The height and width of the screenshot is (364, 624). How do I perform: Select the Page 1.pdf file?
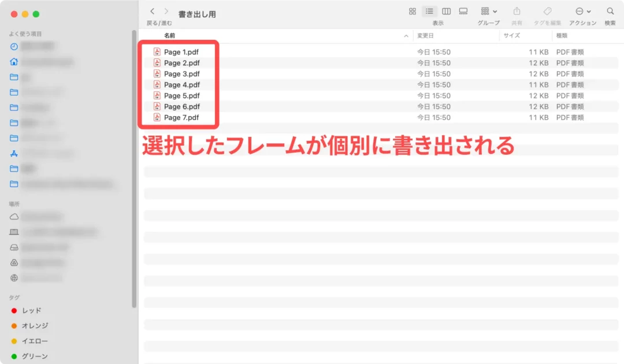pos(181,52)
